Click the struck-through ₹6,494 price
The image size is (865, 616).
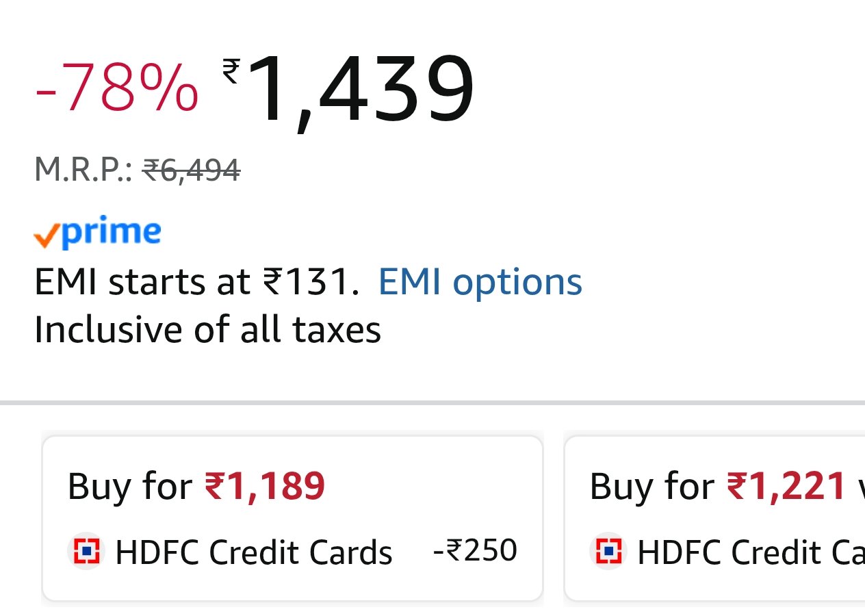[191, 170]
